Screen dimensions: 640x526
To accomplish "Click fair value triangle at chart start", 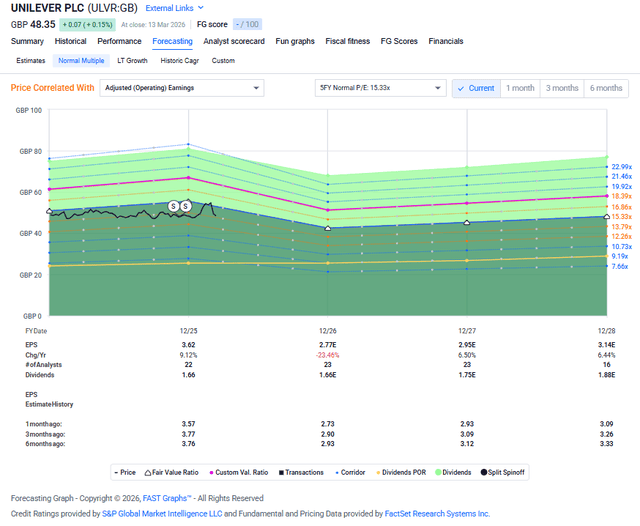I will point(49,211).
